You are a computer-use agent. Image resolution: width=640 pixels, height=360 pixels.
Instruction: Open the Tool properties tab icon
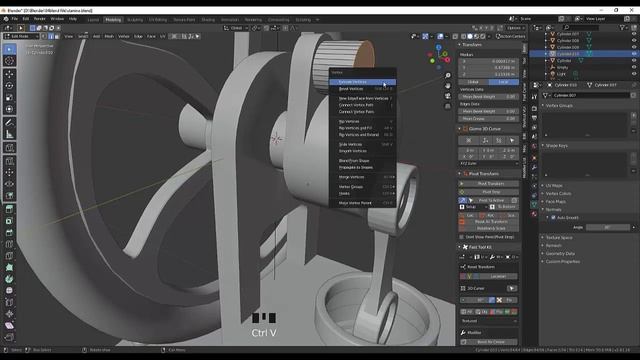click(534, 97)
